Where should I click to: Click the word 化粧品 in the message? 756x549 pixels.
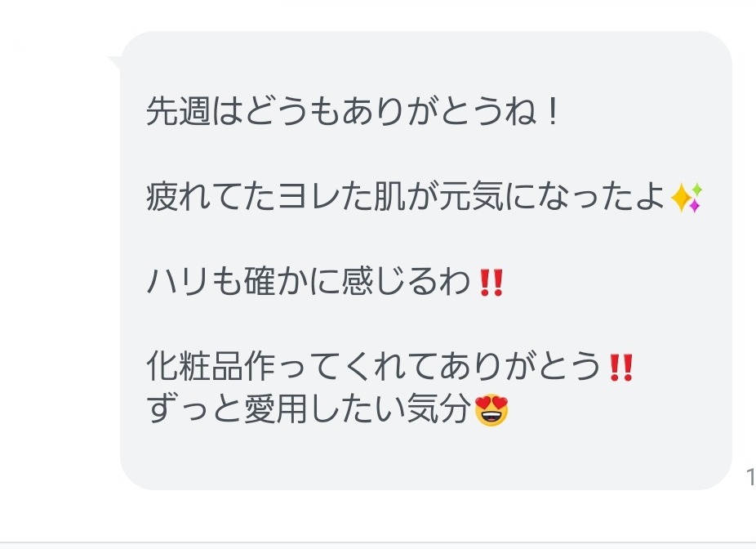pyautogui.click(x=195, y=367)
